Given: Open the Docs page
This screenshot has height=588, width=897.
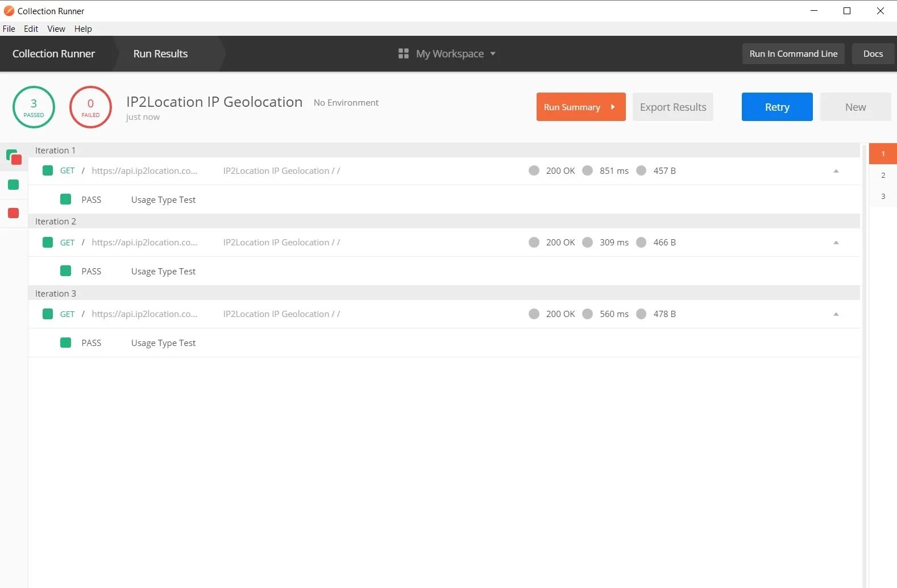Looking at the screenshot, I should coord(873,53).
